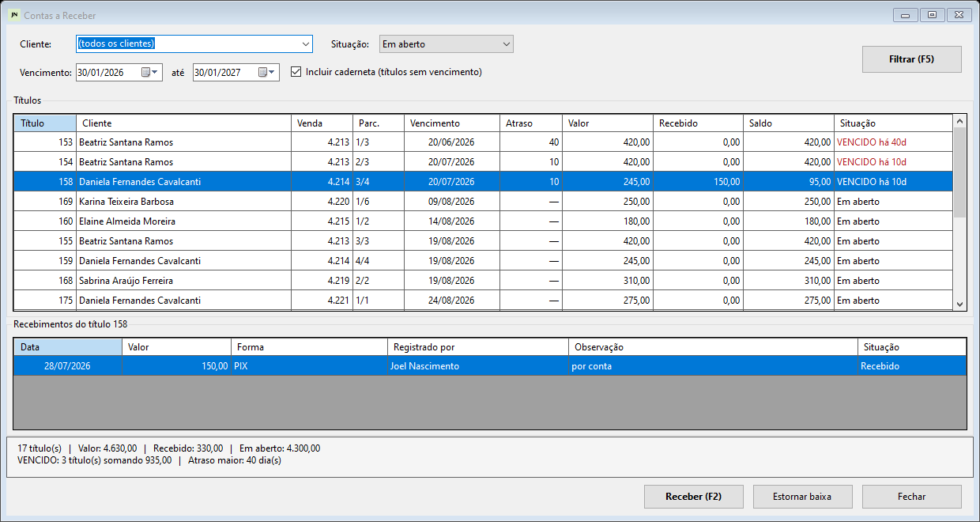Click the 'por conta' observation cell

point(713,366)
